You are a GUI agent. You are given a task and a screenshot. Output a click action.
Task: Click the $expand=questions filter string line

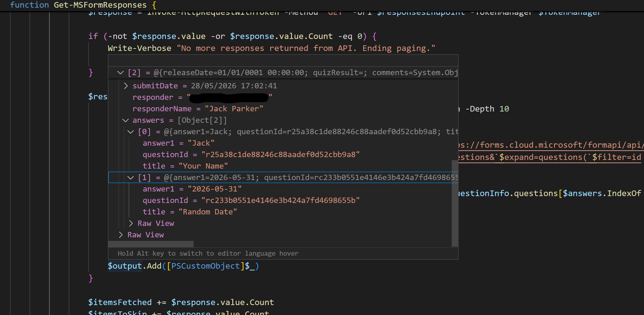tap(550, 157)
